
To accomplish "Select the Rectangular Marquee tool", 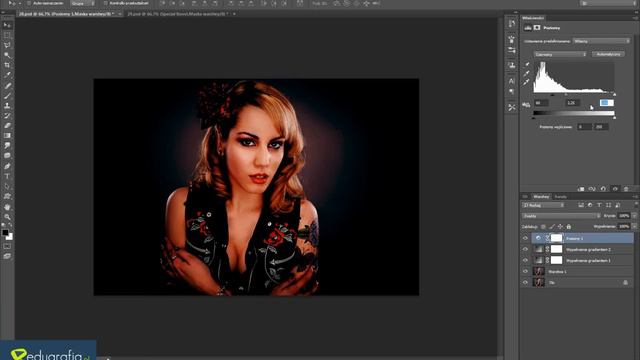I will coord(7,35).
